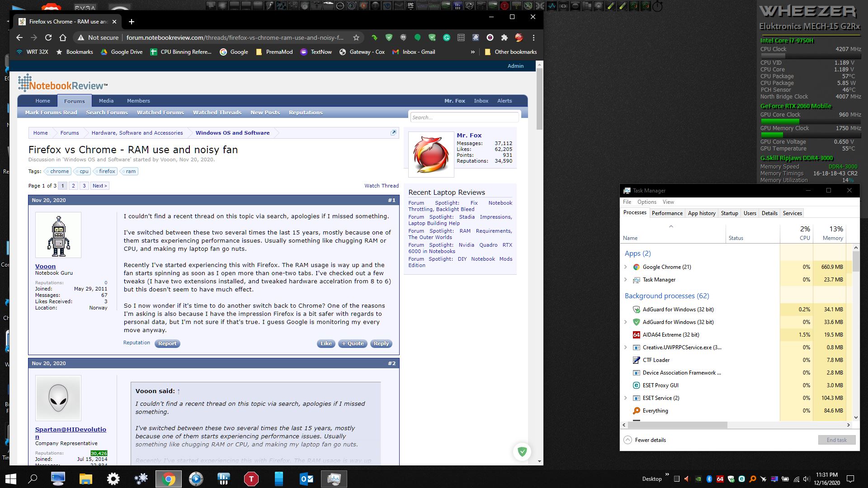
Task: Open the Wi-Fi network tray icon
Action: pyautogui.click(x=797, y=479)
